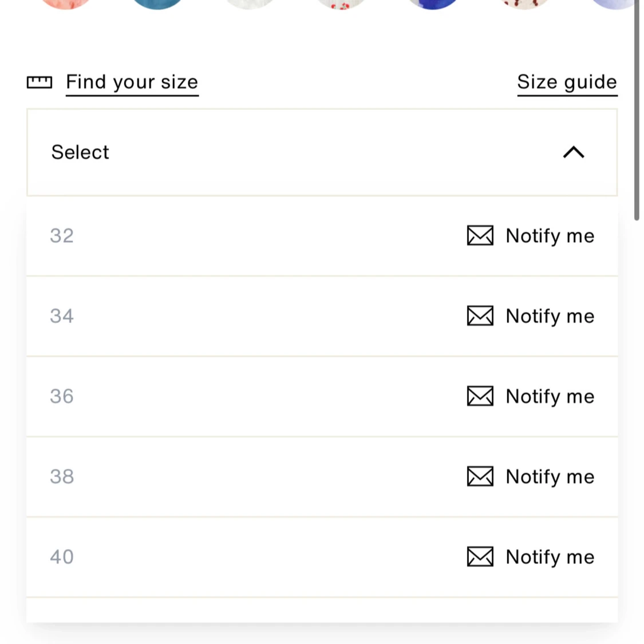Viewport: 644px width, 644px height.
Task: Click the envelope icon for size 34
Action: coord(480,315)
